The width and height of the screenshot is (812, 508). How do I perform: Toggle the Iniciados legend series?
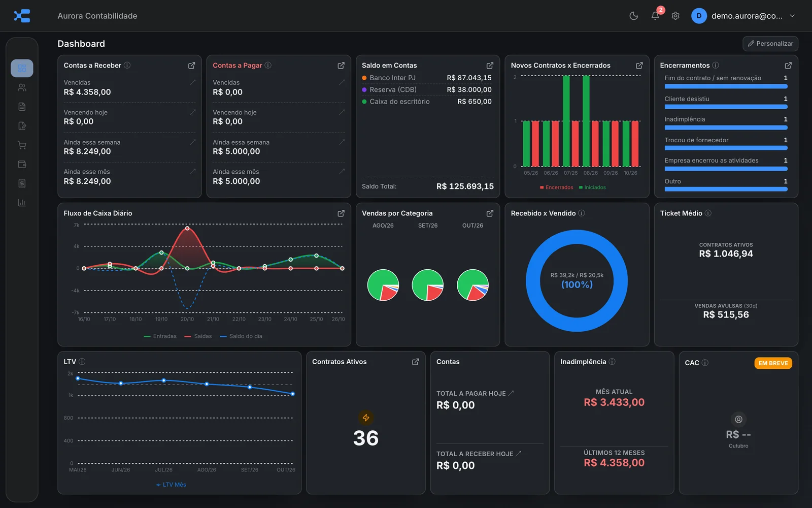tap(592, 187)
